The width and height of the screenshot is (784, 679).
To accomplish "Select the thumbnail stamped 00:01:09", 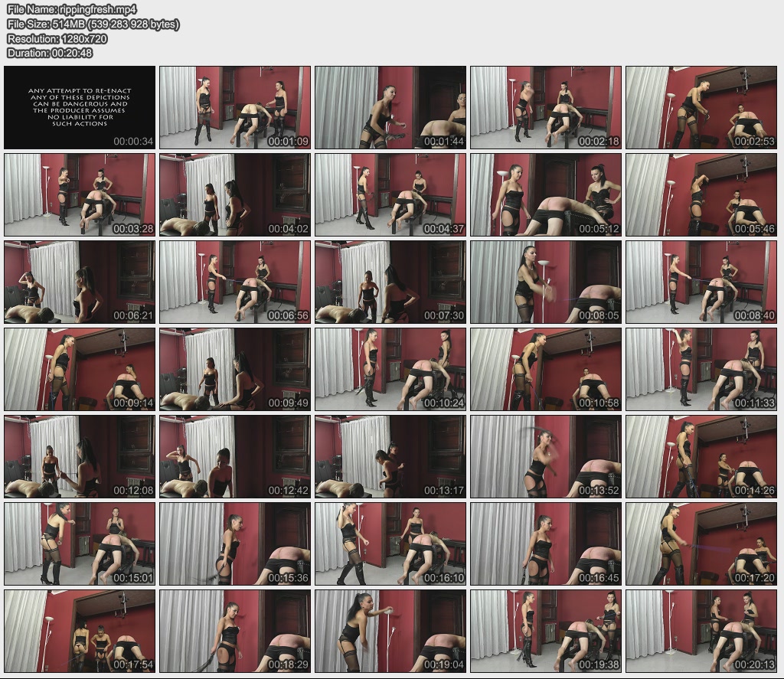I will click(235, 107).
